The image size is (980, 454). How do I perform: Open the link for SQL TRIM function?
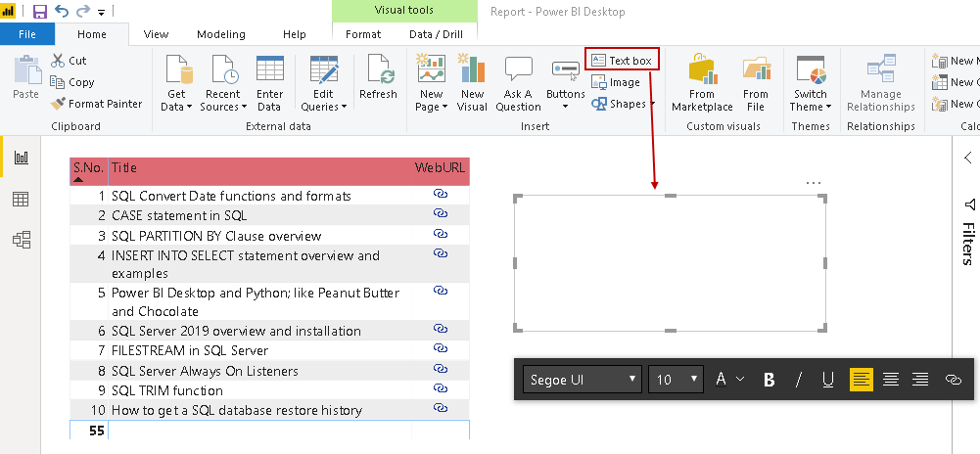[x=441, y=388]
